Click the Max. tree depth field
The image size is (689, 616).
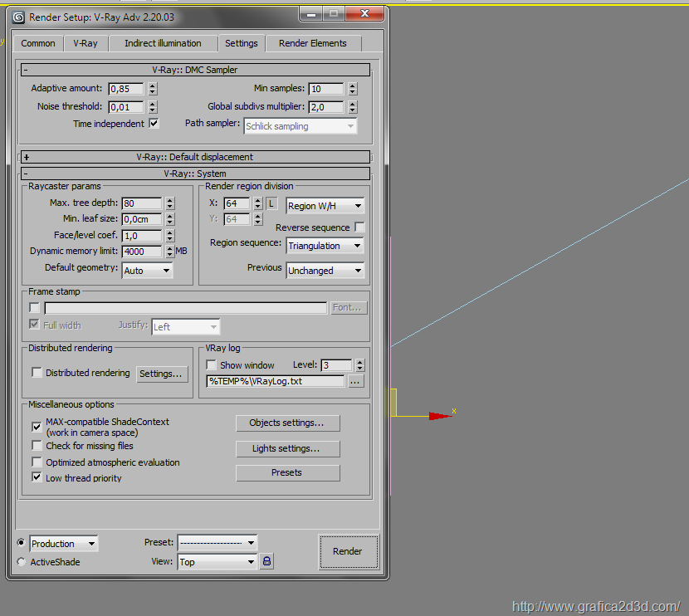(x=142, y=203)
